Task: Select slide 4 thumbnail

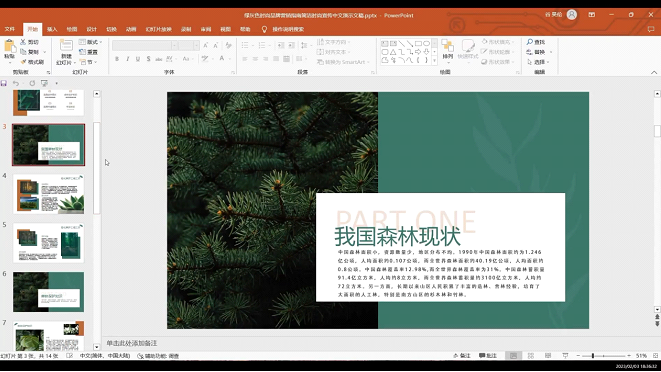Action: click(x=48, y=194)
